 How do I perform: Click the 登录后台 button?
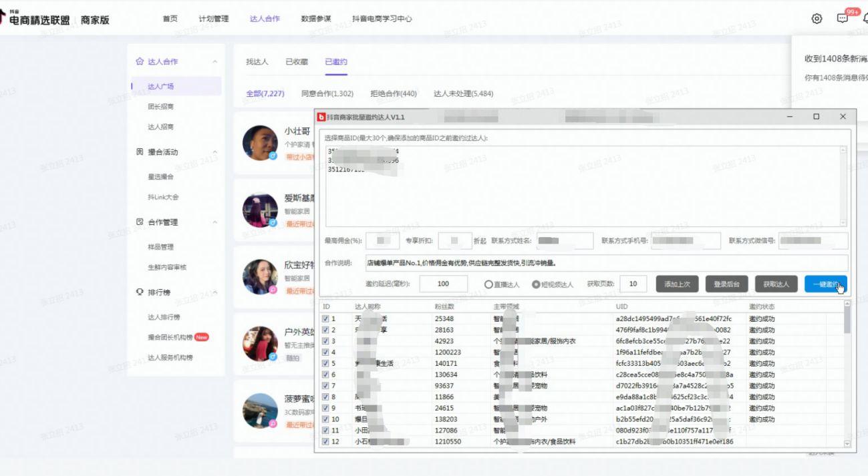pos(727,284)
